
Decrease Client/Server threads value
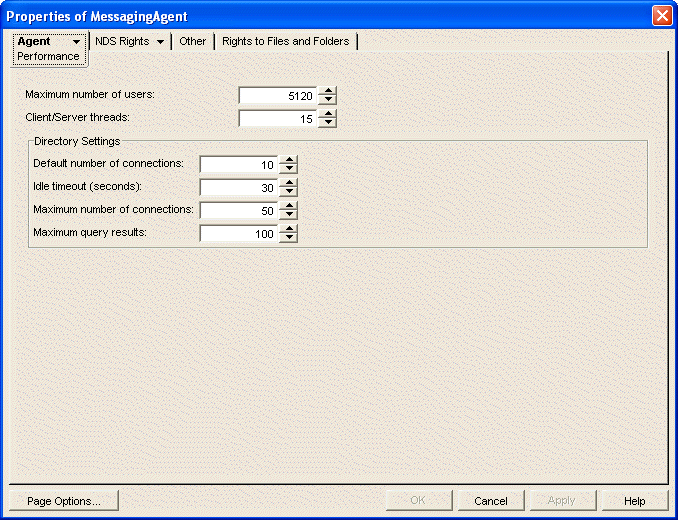pyautogui.click(x=328, y=123)
